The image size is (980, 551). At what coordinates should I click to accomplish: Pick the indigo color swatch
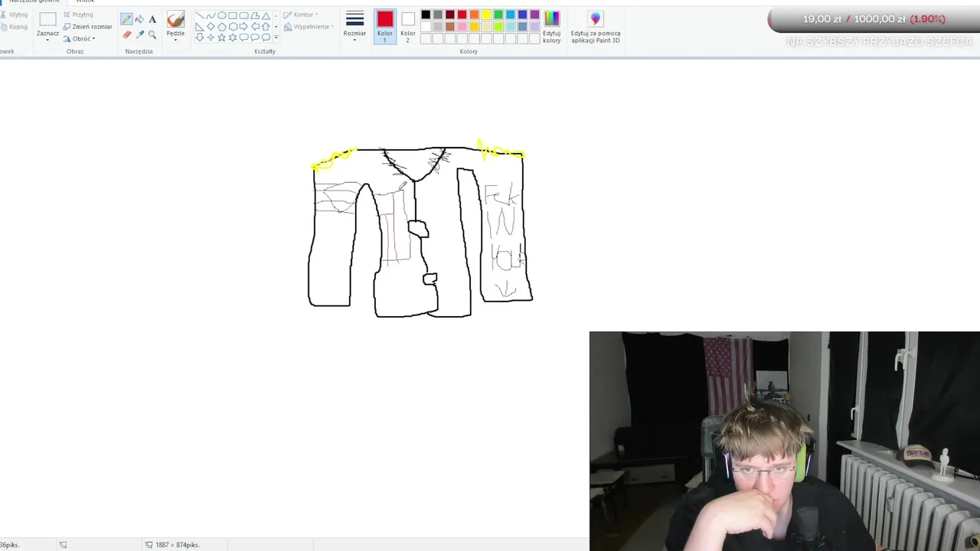(x=523, y=15)
